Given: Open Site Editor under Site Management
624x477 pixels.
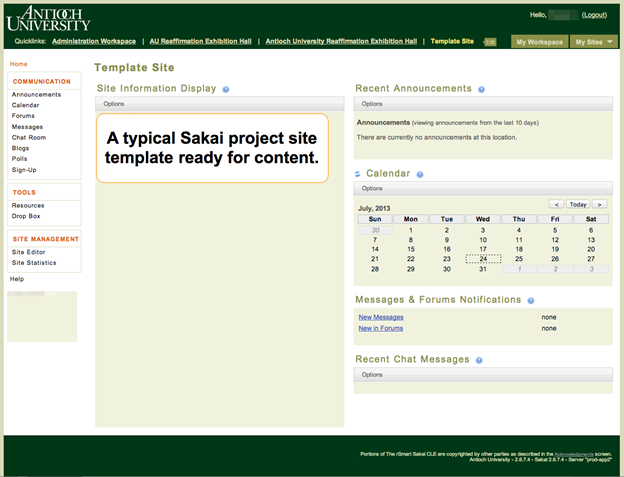Looking at the screenshot, I should (28, 252).
